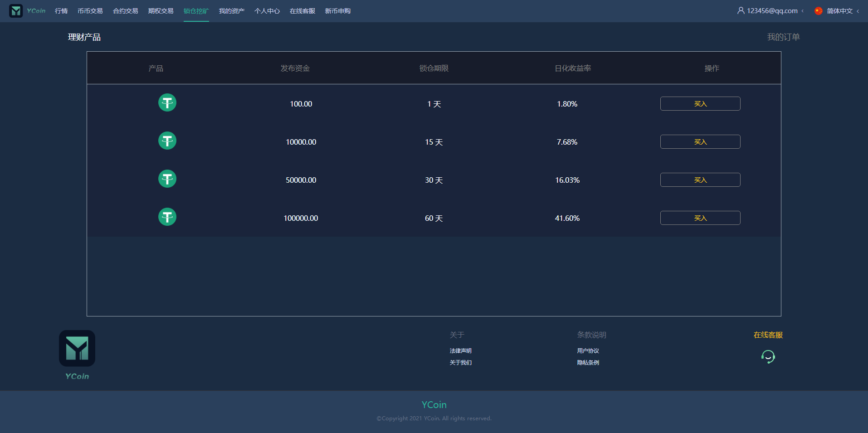Click the Tether icon in the 30-day row

(167, 179)
